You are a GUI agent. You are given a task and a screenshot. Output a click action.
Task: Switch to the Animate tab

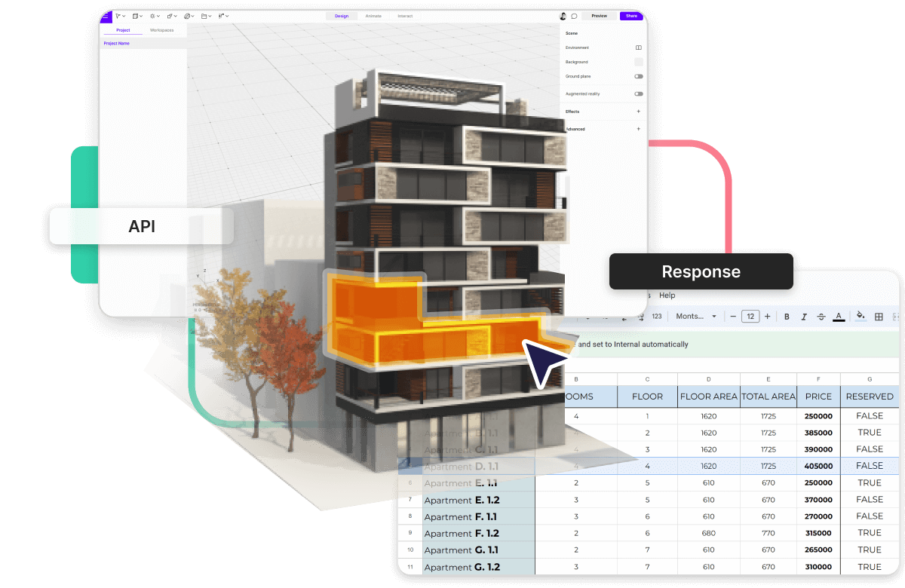[373, 16]
